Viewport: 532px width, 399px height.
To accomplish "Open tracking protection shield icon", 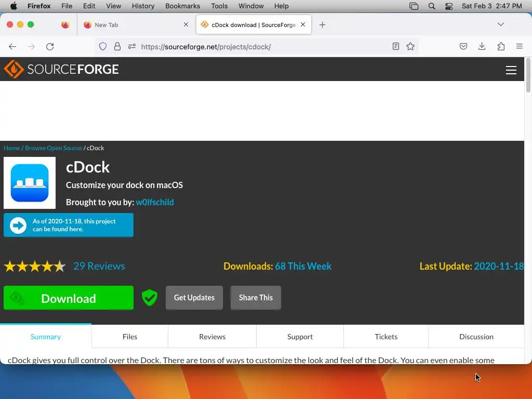I will pyautogui.click(x=103, y=46).
